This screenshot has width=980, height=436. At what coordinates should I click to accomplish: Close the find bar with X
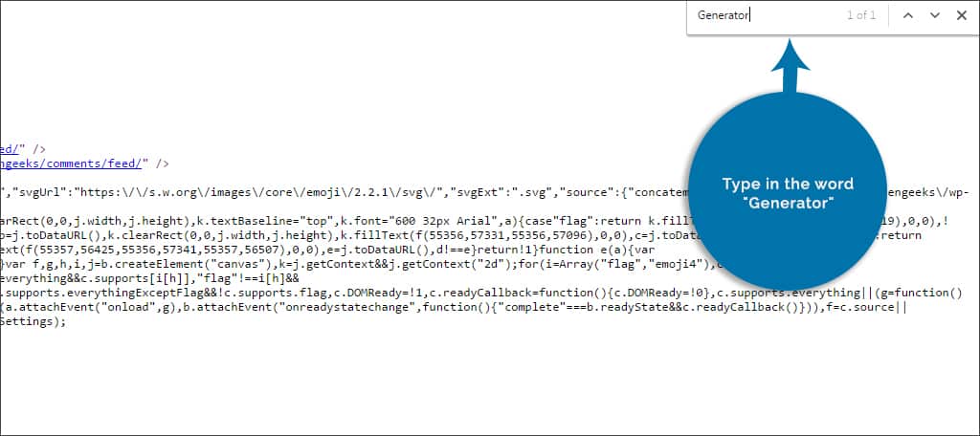(961, 15)
